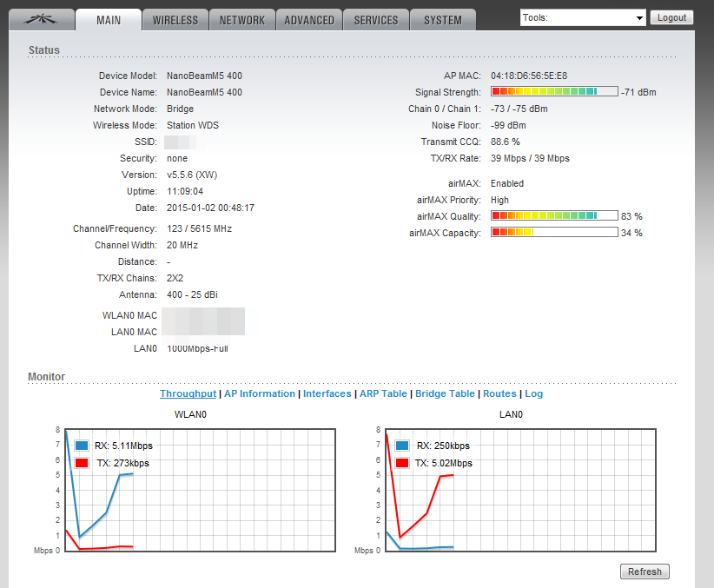View the ARP Table link
This screenshot has width=714, height=588.
click(383, 393)
